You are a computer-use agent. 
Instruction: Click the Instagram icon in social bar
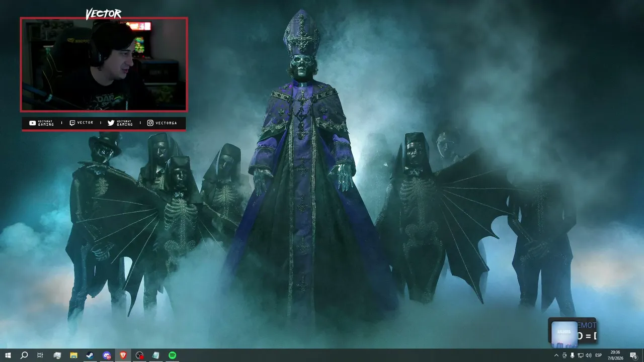tap(150, 123)
